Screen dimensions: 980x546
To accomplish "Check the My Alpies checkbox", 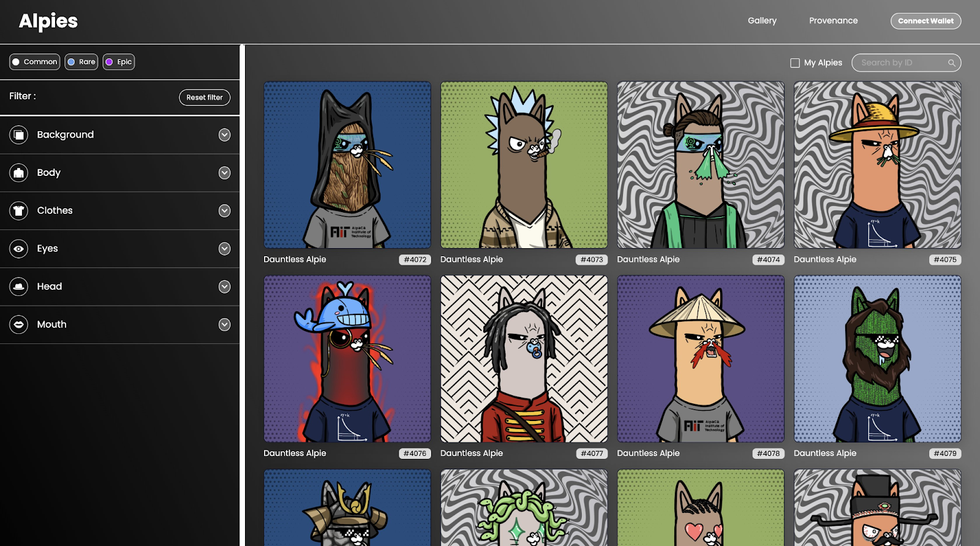I will (795, 63).
